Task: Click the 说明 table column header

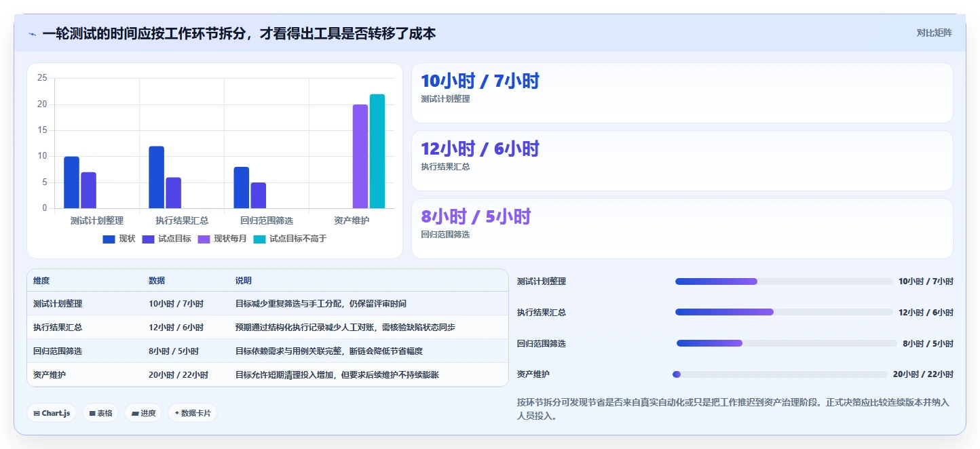Action: tap(244, 281)
